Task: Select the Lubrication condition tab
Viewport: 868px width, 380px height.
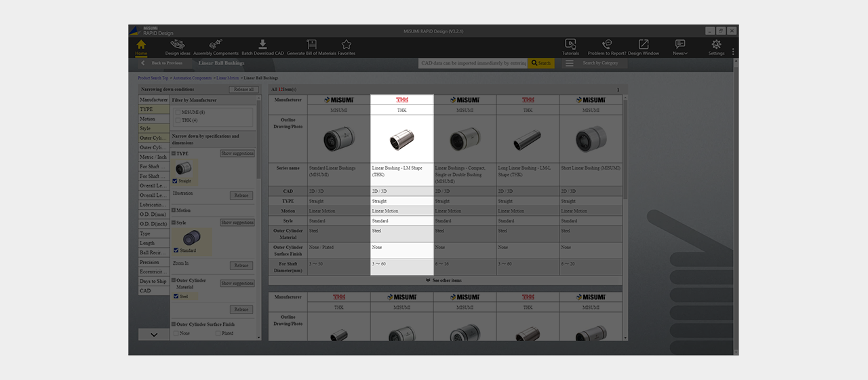Action: (154, 205)
